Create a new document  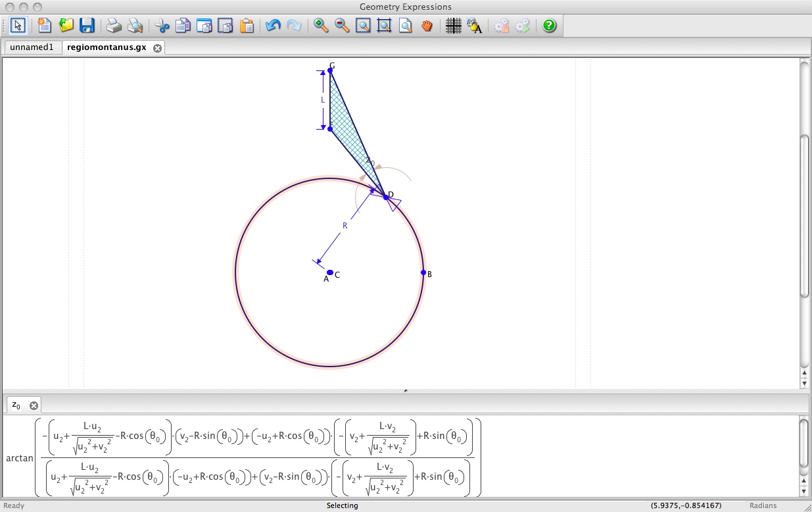(44, 26)
